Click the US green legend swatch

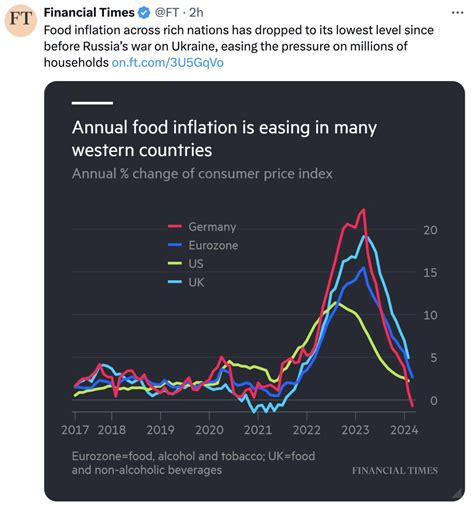[175, 263]
